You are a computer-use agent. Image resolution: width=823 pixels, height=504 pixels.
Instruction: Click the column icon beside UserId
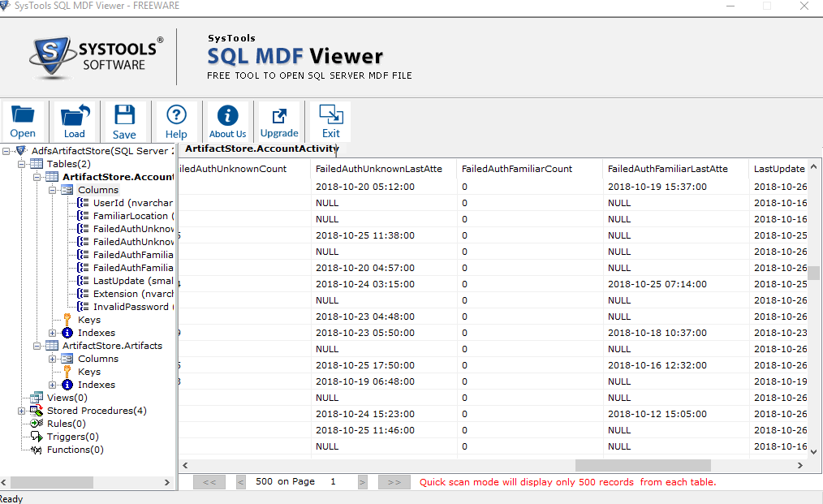click(83, 203)
